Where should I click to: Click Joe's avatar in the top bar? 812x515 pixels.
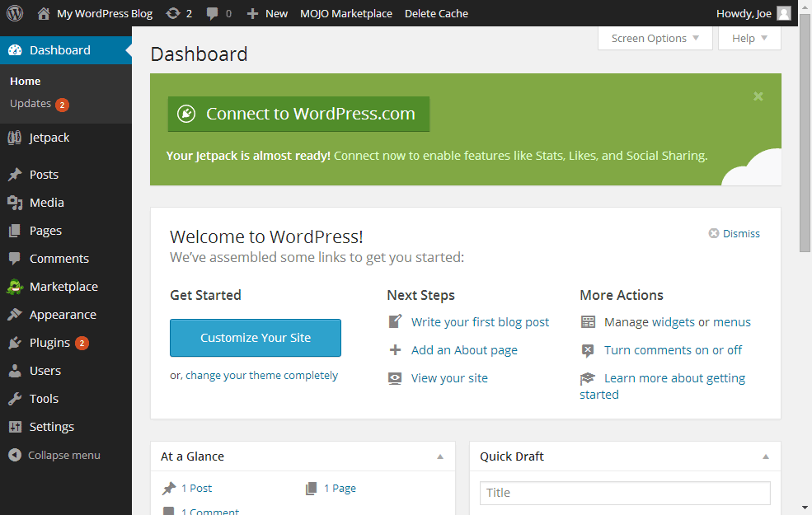point(784,13)
